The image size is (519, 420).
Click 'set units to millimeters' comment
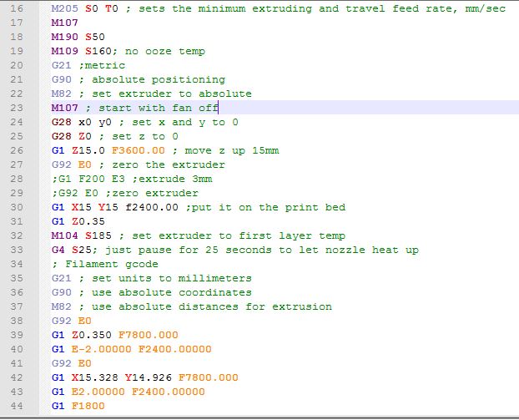point(172,278)
